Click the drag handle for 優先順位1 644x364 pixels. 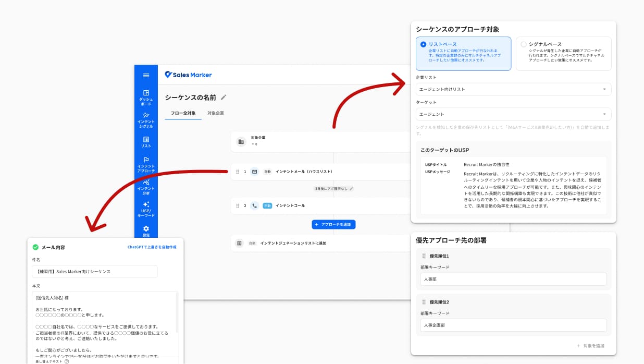[424, 256]
